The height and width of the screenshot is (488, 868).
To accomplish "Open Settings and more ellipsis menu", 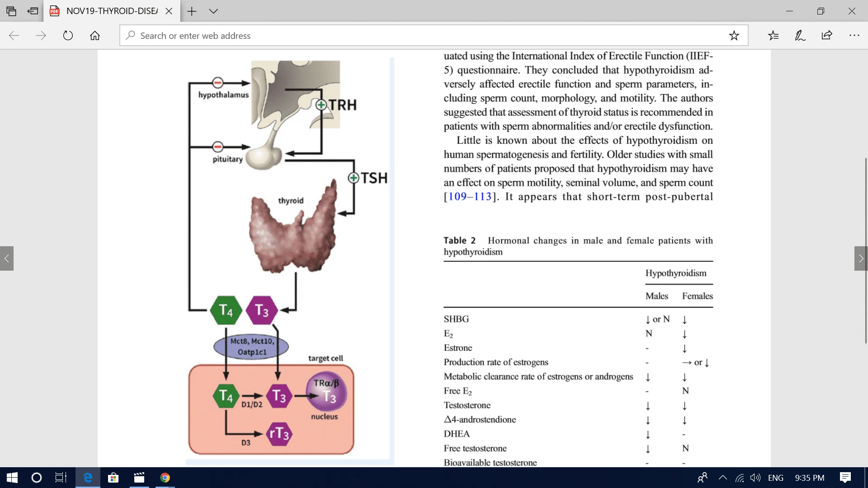I will pos(854,35).
